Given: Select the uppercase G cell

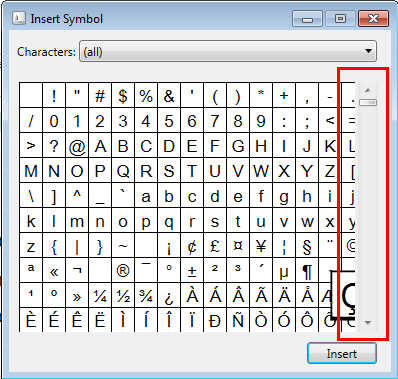Looking at the screenshot, I should pyautogui.click(x=238, y=146).
